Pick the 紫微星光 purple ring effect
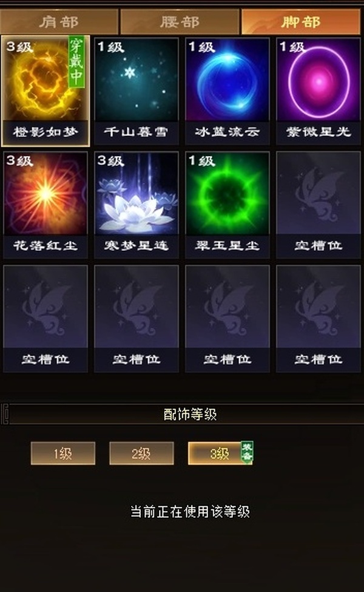This screenshot has height=592, width=364. pyautogui.click(x=318, y=90)
